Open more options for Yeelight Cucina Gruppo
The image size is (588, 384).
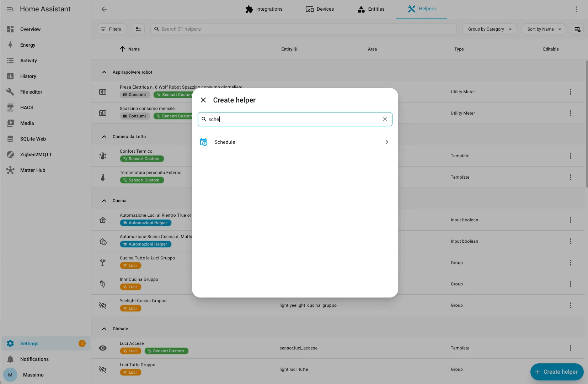click(x=571, y=305)
